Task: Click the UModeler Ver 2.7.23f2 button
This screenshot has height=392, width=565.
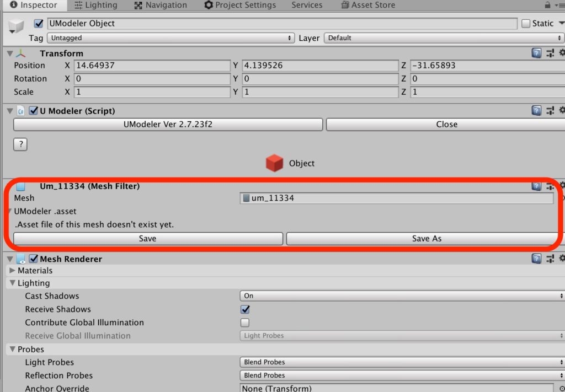Action: point(168,125)
